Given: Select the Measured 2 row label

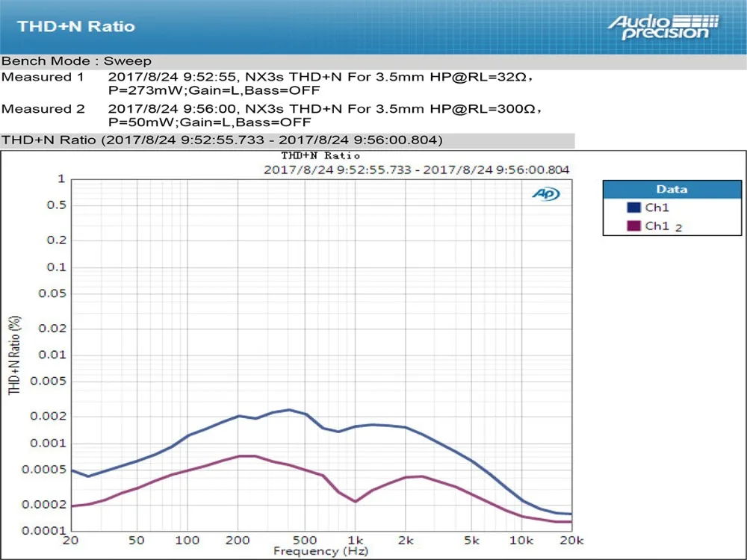Looking at the screenshot, I should tap(43, 108).
